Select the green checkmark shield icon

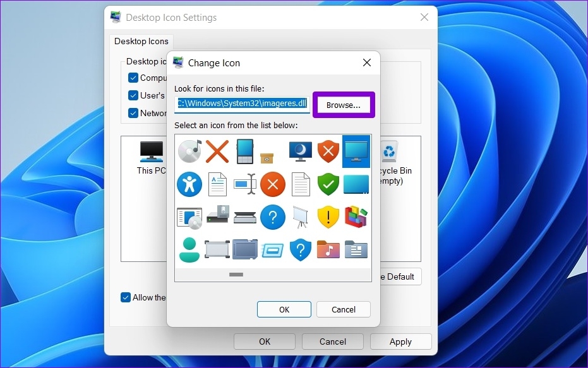[x=328, y=184]
